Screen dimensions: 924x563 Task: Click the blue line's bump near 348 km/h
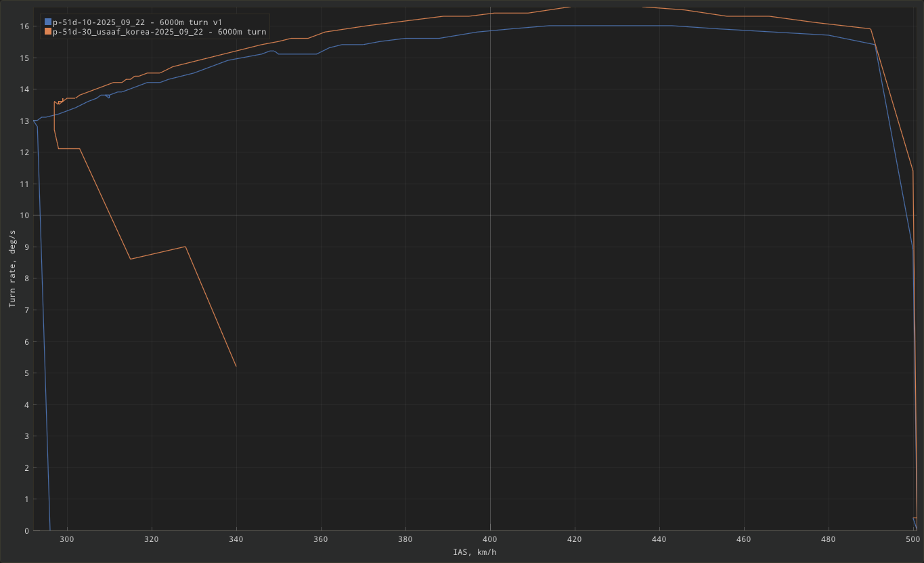[271, 51]
